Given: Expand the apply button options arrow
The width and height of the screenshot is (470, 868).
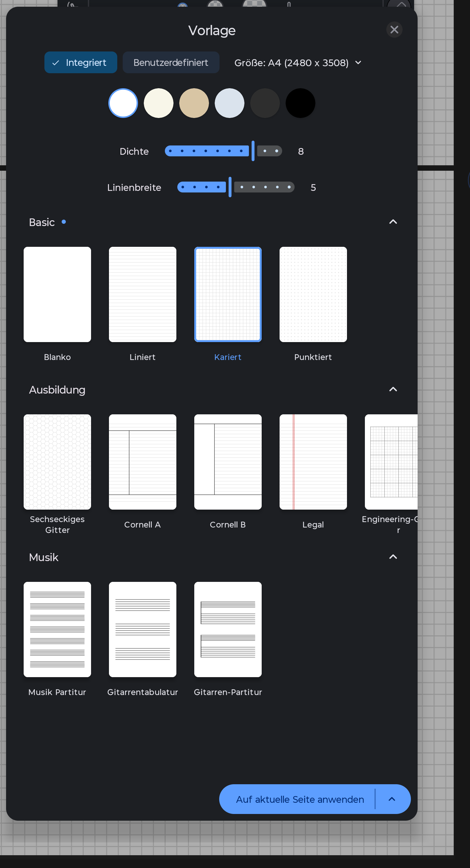Looking at the screenshot, I should pos(392,799).
